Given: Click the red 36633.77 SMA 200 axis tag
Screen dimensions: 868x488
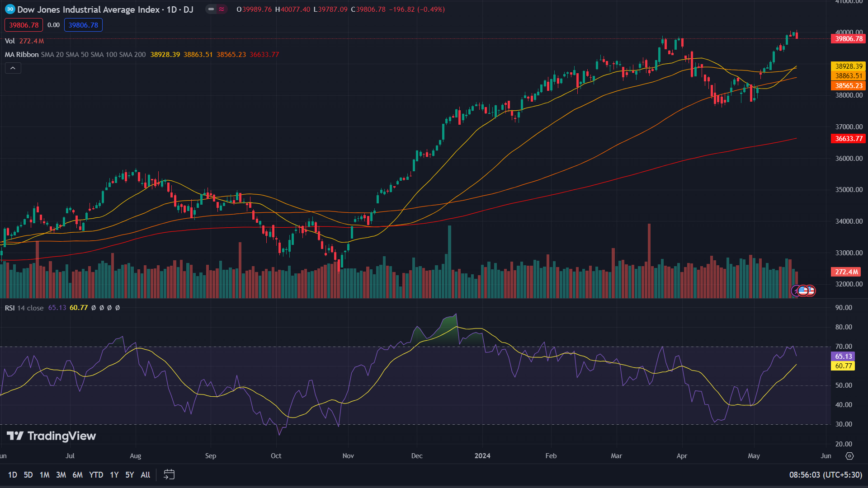Looking at the screenshot, I should point(849,139).
